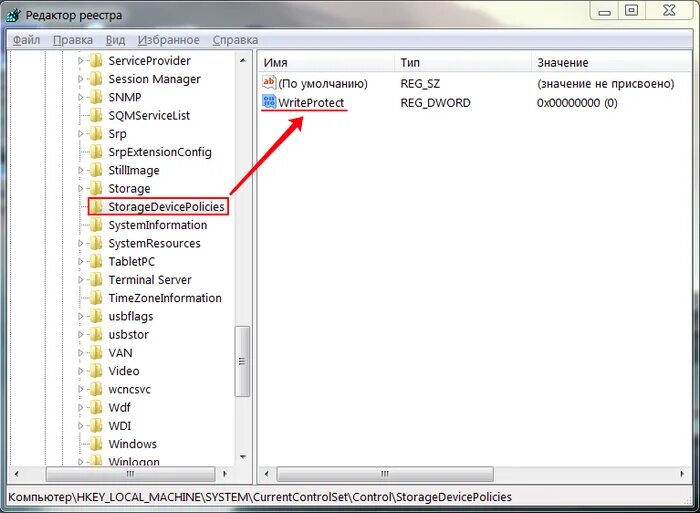700x513 pixels.
Task: Expand the SystemResources key
Action: tap(80, 243)
